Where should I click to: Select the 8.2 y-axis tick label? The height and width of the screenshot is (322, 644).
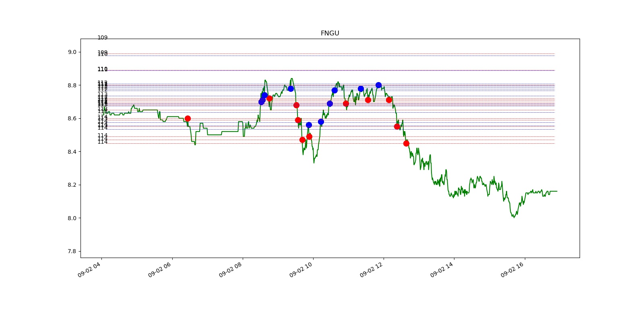72,185
